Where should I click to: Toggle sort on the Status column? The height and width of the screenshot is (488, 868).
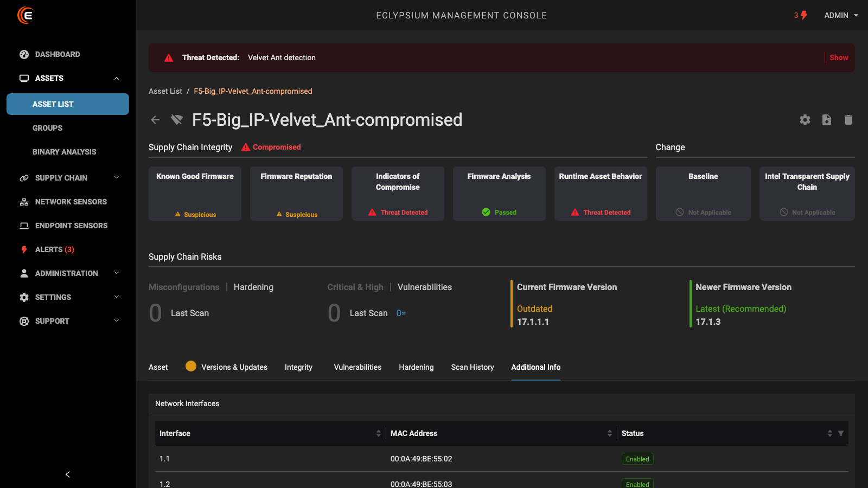pos(829,433)
